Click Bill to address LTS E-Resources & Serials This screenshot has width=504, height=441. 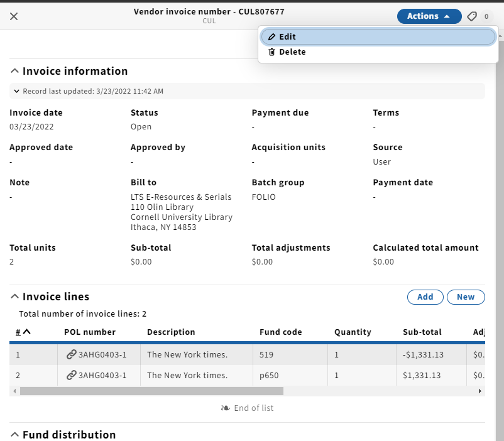click(x=181, y=197)
